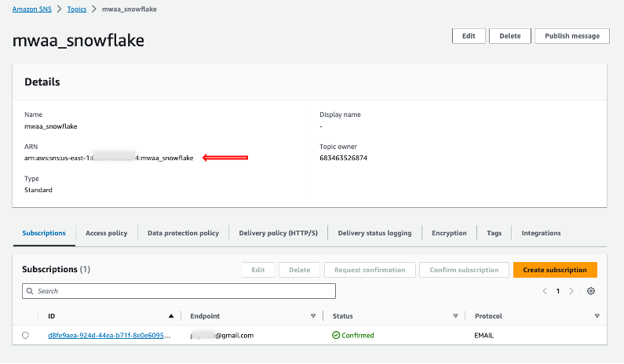Go to next page chevron

coord(571,291)
